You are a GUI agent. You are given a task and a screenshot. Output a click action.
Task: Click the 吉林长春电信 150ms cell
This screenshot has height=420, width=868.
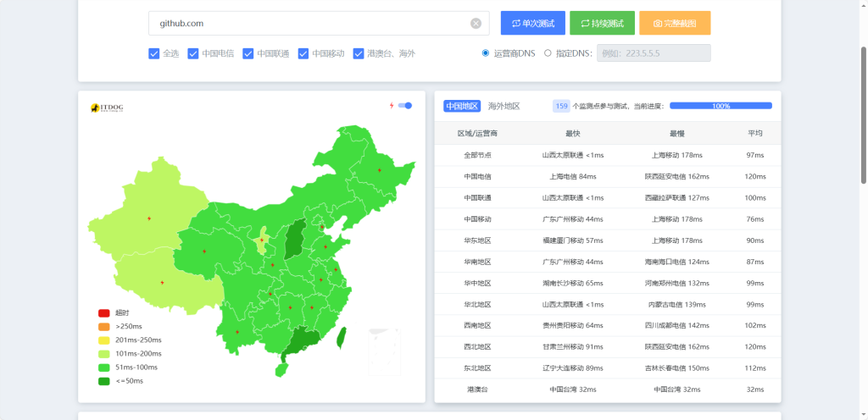(x=677, y=368)
